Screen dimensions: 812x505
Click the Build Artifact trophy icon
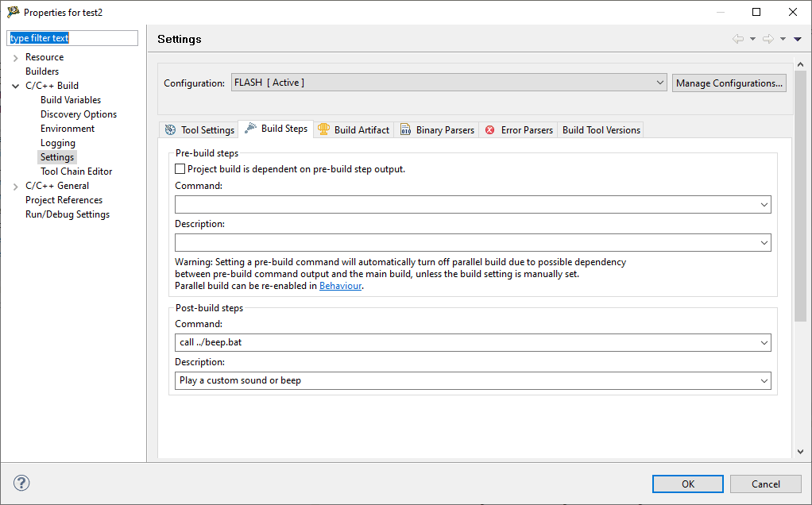point(324,129)
